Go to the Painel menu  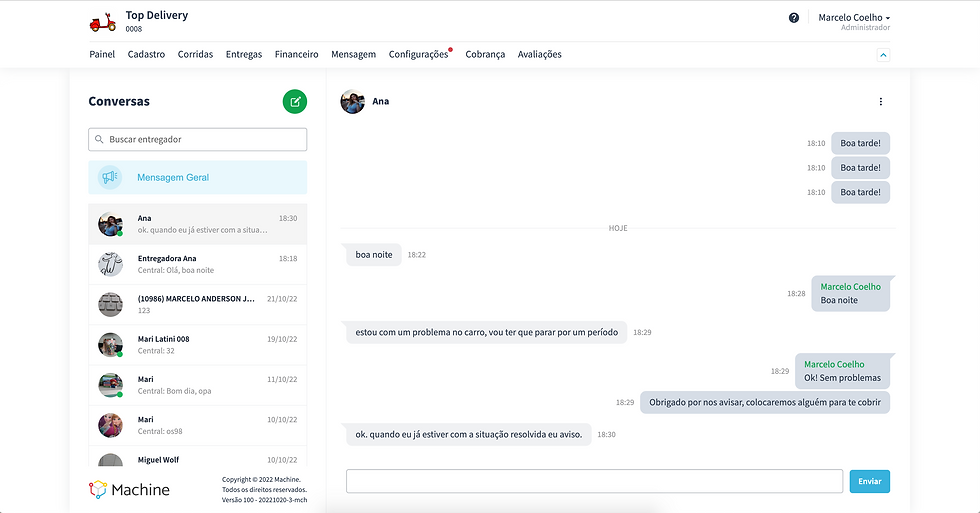[102, 54]
